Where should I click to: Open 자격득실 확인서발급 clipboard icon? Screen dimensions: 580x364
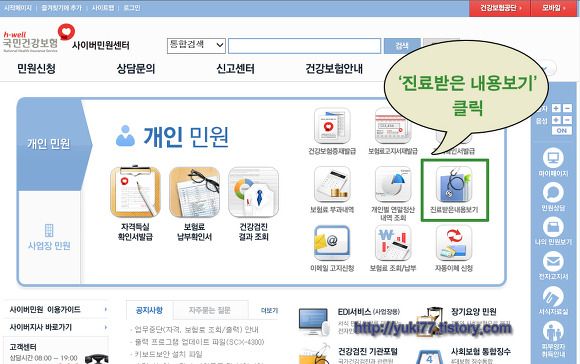135,192
